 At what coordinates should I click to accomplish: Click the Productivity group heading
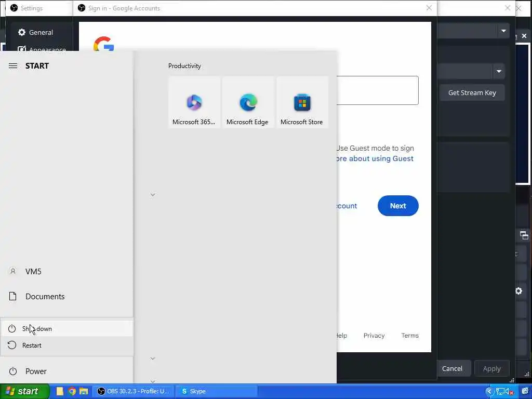pyautogui.click(x=184, y=66)
